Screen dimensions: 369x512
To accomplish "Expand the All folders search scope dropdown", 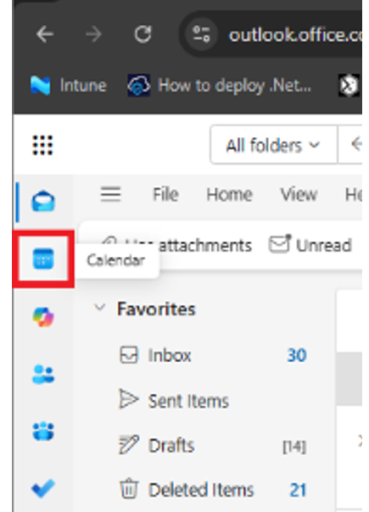I will 273,145.
